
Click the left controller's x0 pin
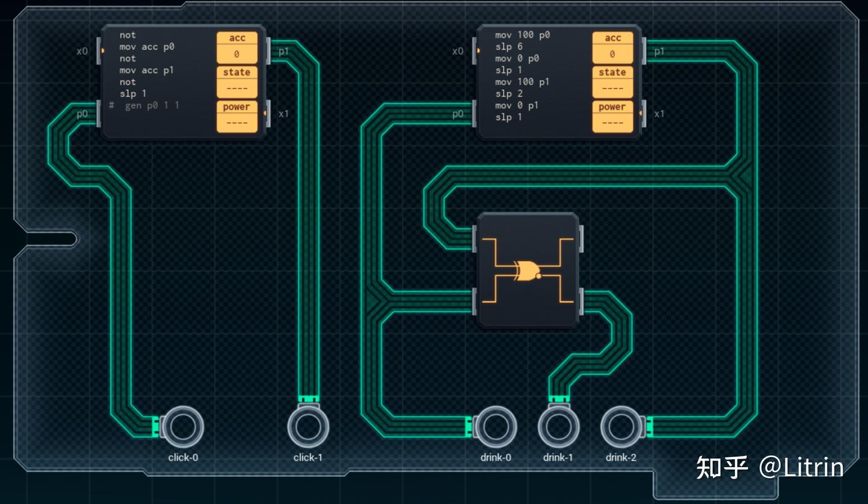(x=99, y=51)
